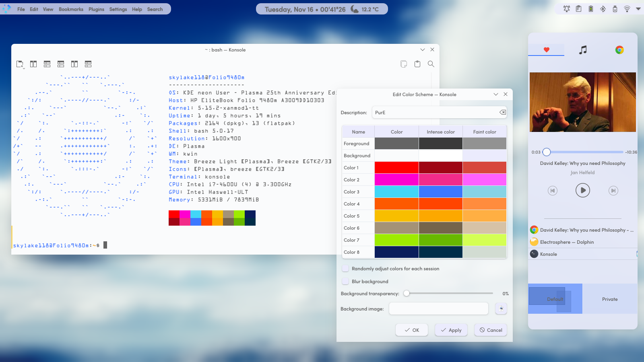This screenshot has width=644, height=362.
Task: Open the Dolphin entry in the window list
Action: [582, 242]
